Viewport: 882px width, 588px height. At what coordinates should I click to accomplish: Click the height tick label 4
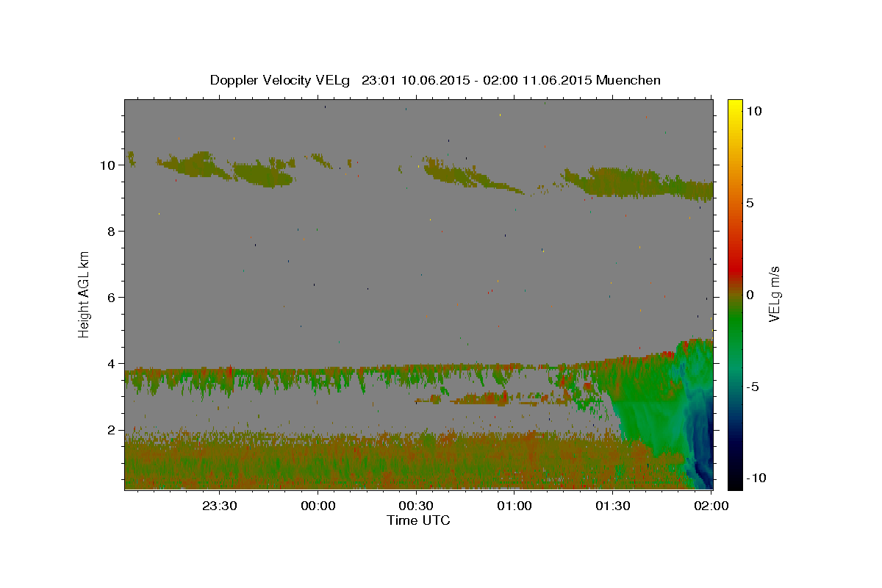click(112, 364)
